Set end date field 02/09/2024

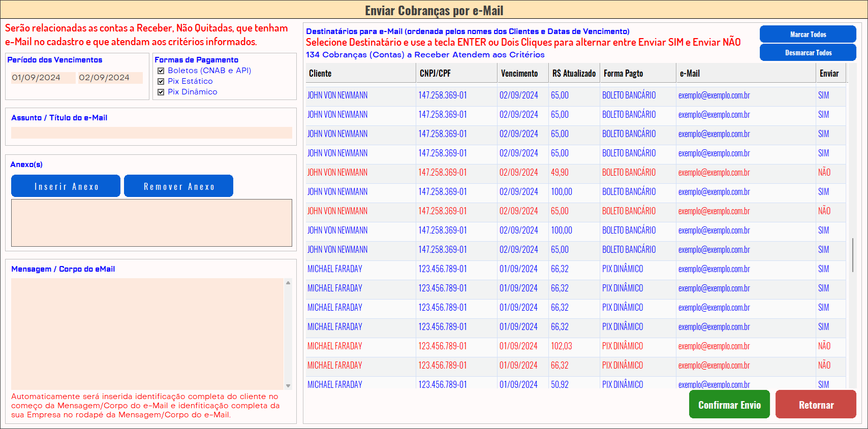tap(110, 78)
